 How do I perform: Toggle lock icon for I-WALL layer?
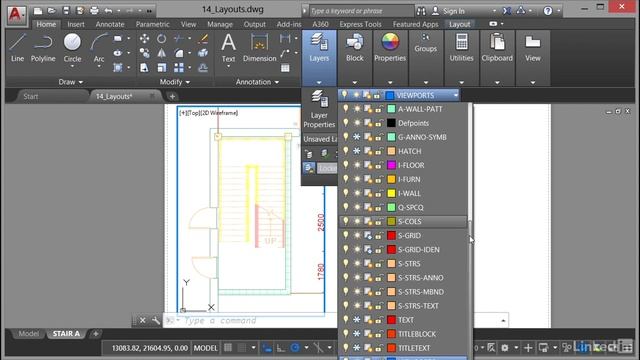tap(379, 193)
